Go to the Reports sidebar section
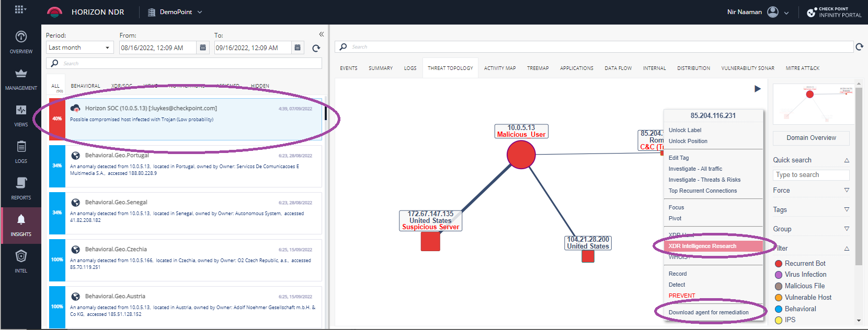 tap(21, 188)
